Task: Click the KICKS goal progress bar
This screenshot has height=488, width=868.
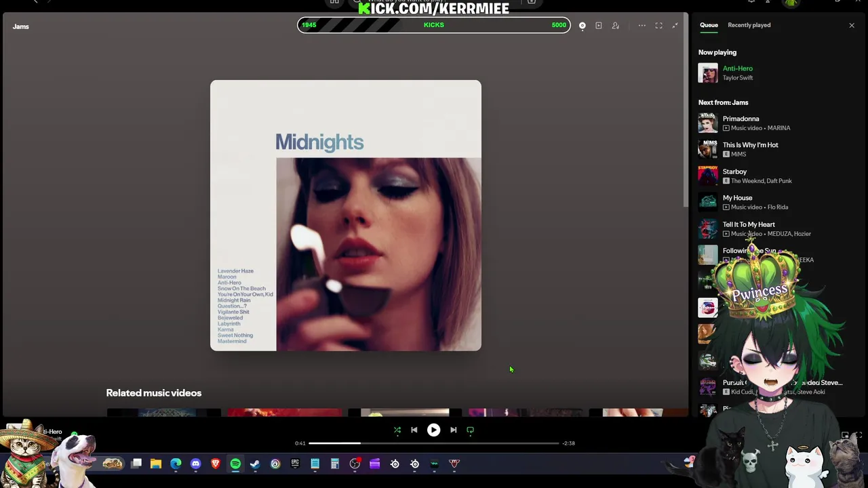Action: click(x=434, y=25)
